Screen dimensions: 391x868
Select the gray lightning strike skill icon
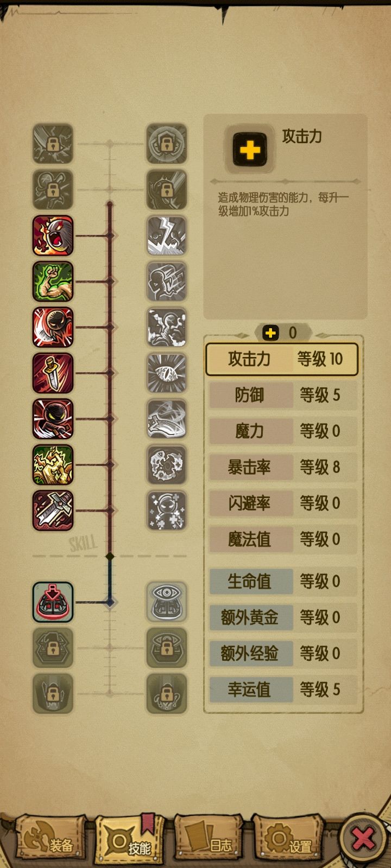point(167,235)
